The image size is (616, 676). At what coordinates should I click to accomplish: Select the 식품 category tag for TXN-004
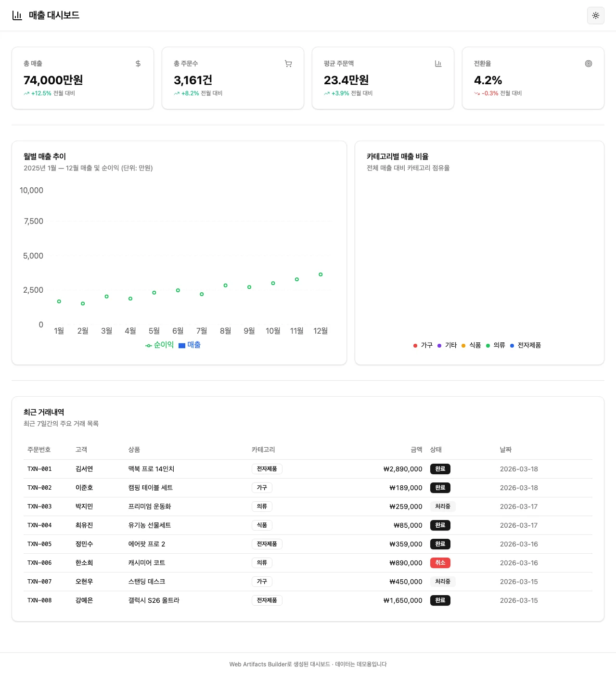[x=262, y=525]
